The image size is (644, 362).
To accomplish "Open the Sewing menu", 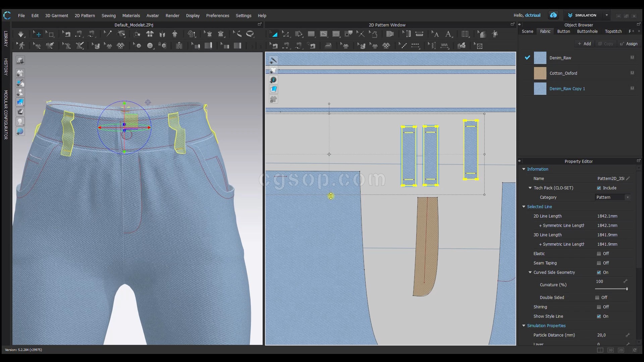I will pyautogui.click(x=108, y=16).
